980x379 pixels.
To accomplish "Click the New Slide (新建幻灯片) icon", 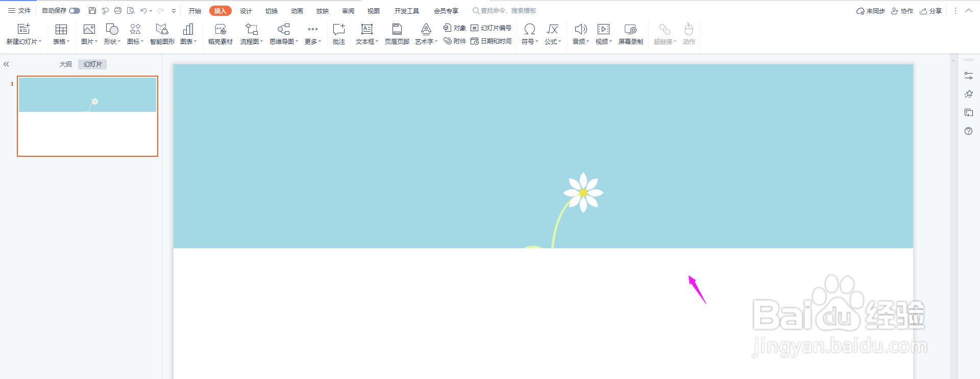I will (x=23, y=29).
